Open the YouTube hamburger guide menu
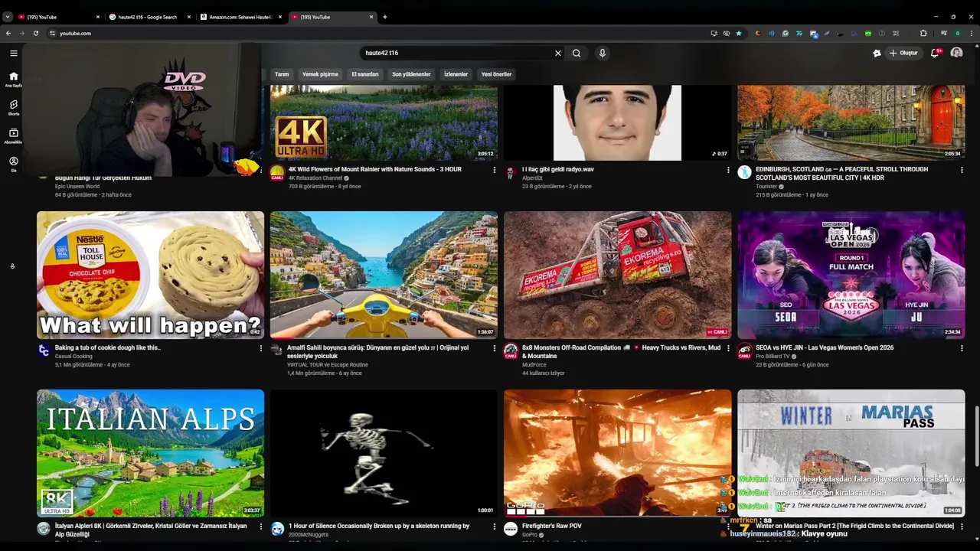The image size is (980, 551). 13,53
